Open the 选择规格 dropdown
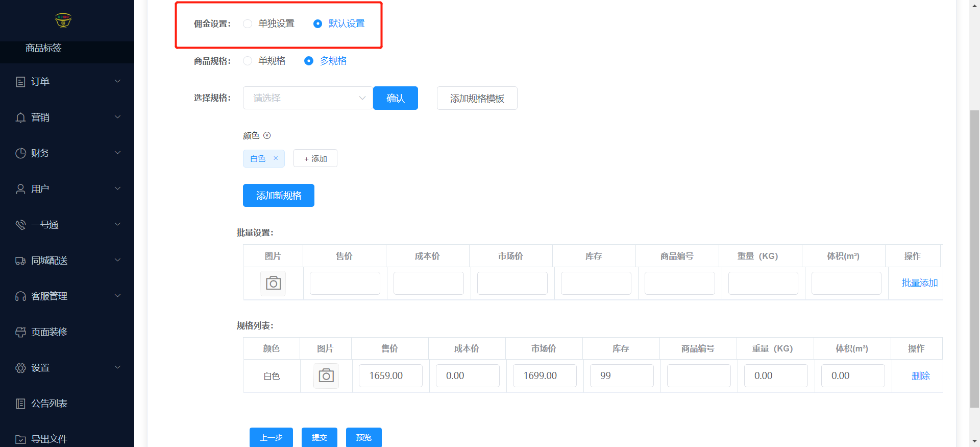 (308, 98)
